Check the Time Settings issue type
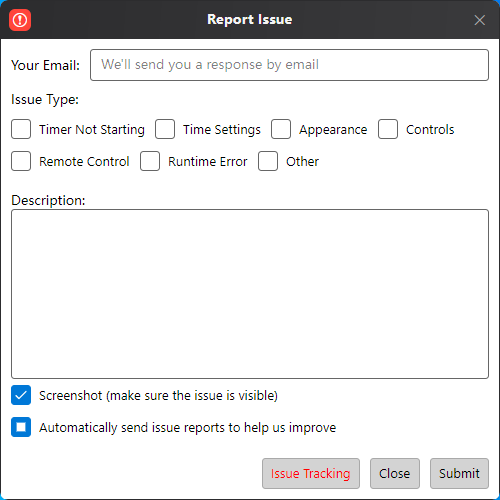 coord(165,129)
